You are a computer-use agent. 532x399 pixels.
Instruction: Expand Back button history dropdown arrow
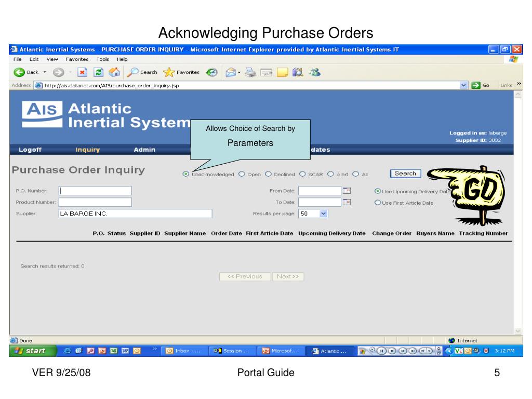coord(45,72)
